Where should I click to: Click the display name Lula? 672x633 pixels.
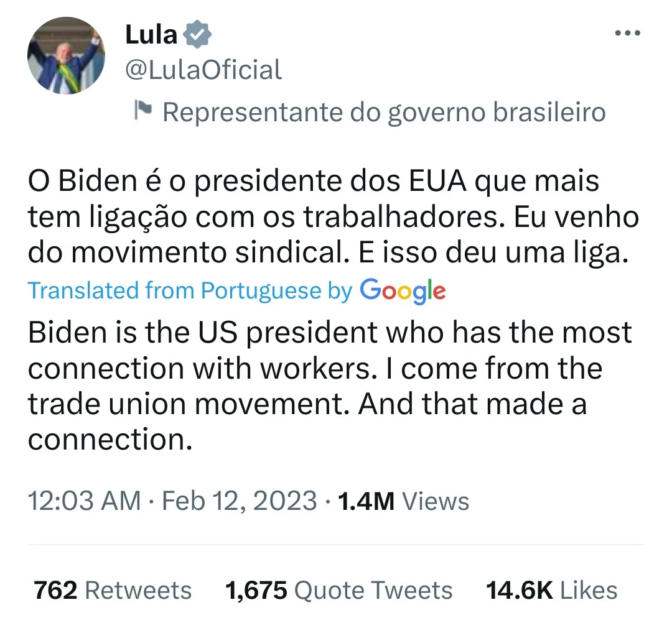151,35
